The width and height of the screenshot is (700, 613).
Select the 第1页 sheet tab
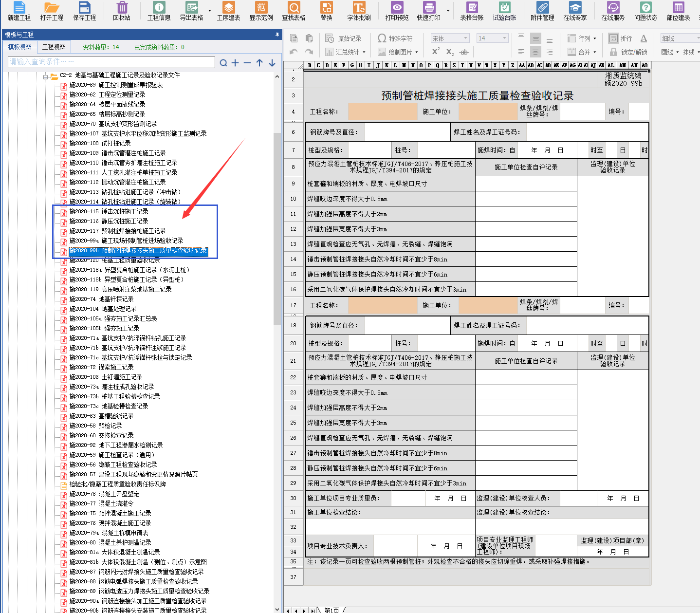(332, 610)
